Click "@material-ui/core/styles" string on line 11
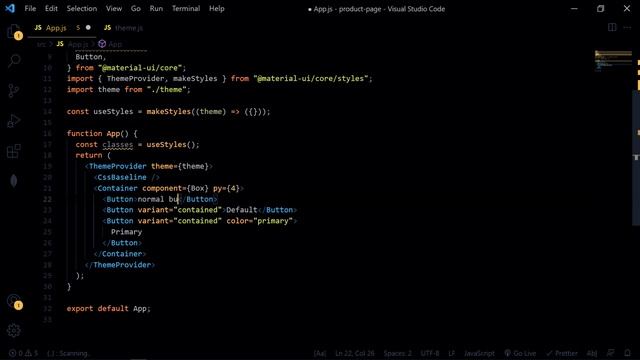 [311, 78]
